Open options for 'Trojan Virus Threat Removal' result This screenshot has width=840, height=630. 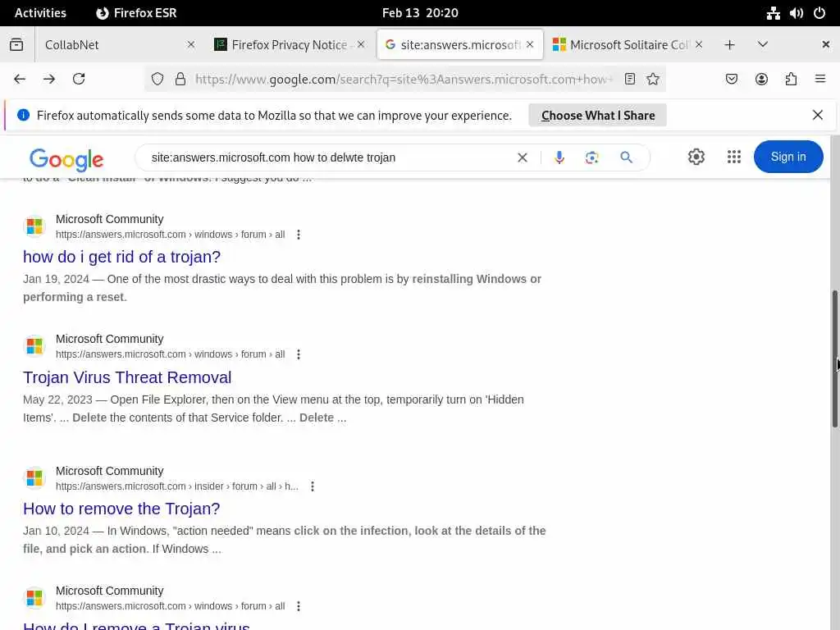[x=299, y=354]
